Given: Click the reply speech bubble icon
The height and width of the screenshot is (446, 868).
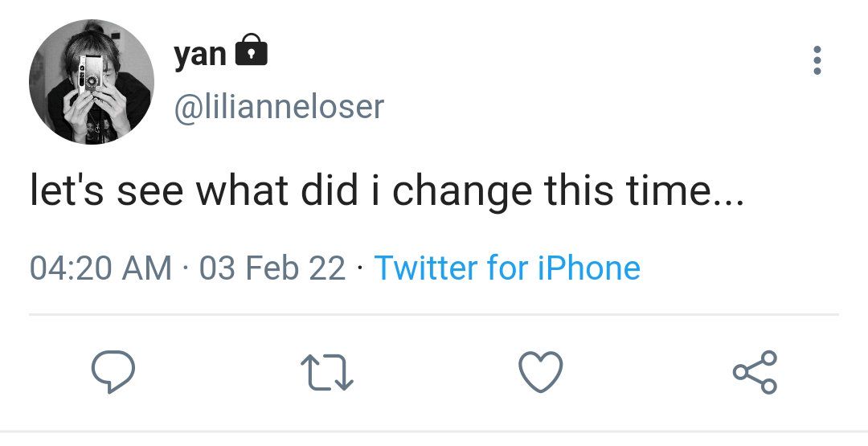Looking at the screenshot, I should click(113, 372).
